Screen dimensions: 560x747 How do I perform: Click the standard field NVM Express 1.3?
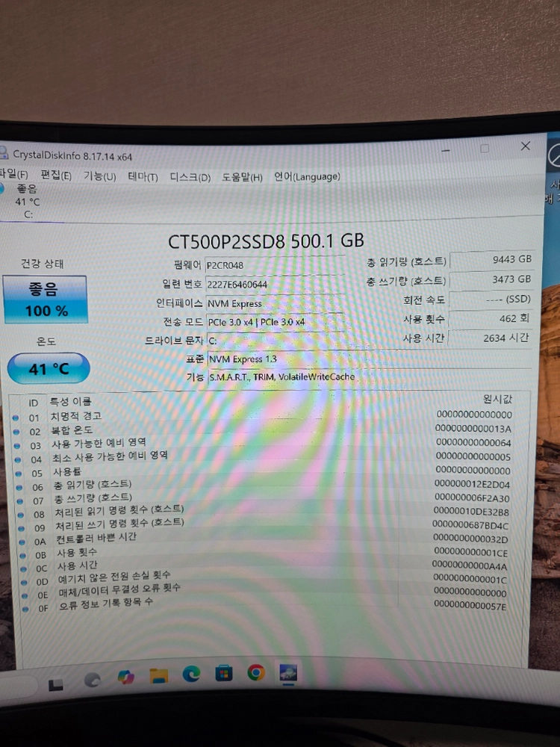click(370, 359)
